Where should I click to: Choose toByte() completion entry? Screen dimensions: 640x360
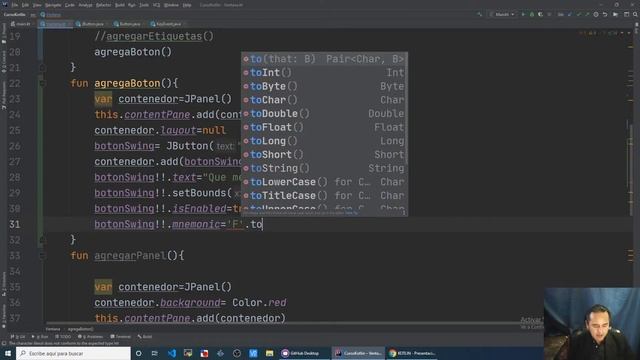[324, 86]
